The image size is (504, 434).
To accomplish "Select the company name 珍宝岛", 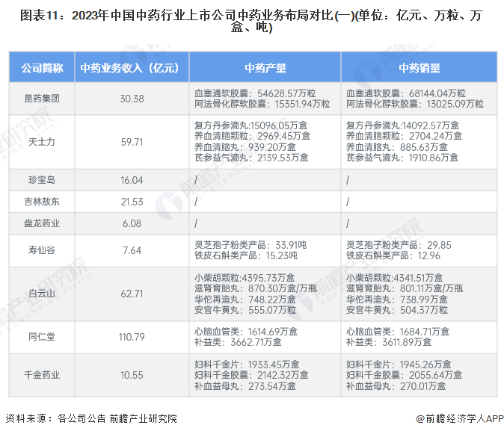I will pyautogui.click(x=42, y=180).
